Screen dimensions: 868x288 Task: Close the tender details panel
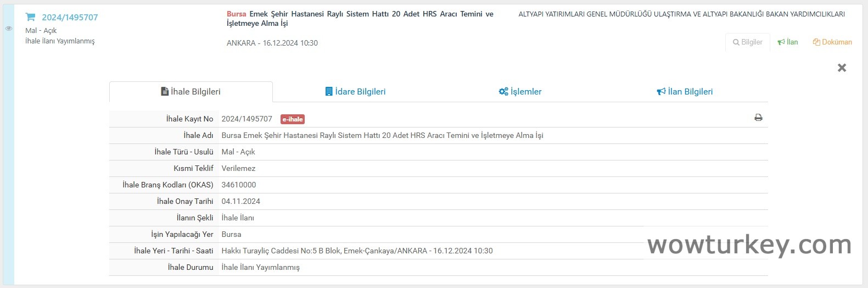tap(842, 68)
